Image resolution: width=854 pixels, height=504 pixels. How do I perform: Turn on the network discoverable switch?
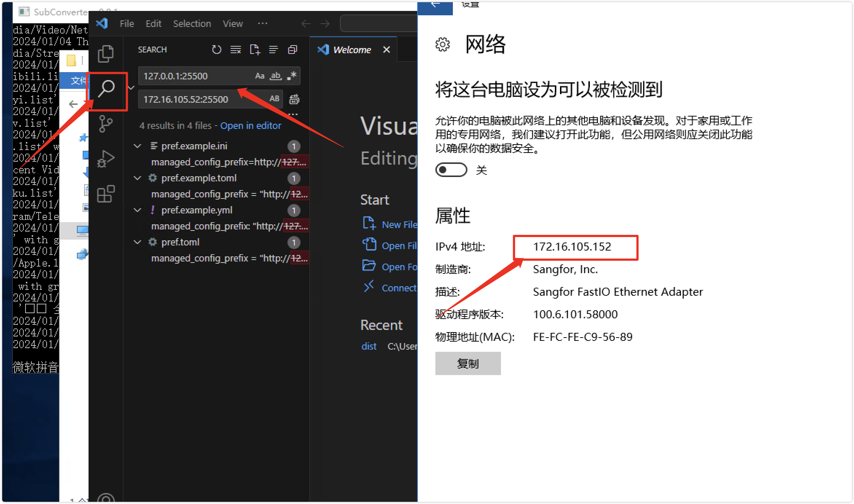(451, 170)
